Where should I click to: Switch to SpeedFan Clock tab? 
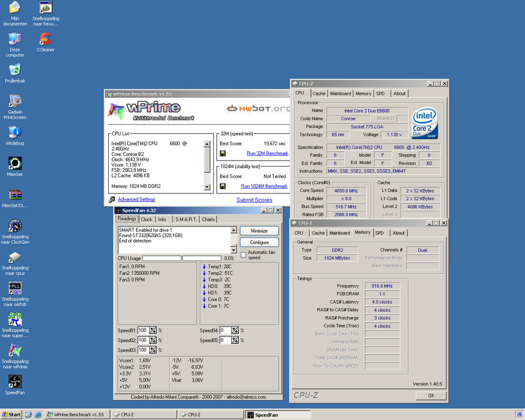[x=146, y=219]
